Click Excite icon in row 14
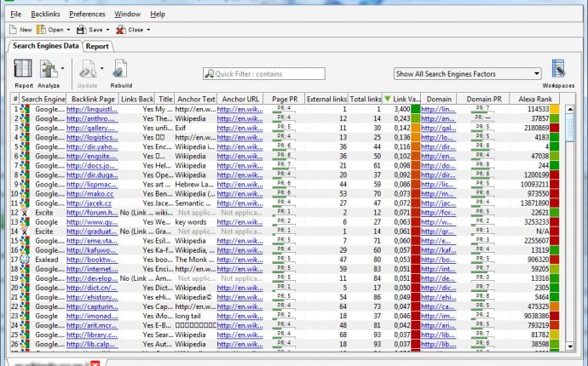This screenshot has width=588, height=366. pos(25,232)
